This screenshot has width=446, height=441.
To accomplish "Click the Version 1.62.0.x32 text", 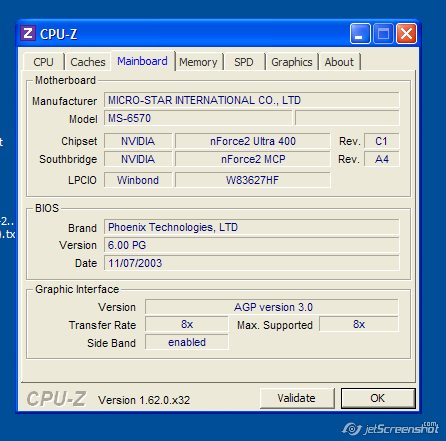I will (144, 400).
